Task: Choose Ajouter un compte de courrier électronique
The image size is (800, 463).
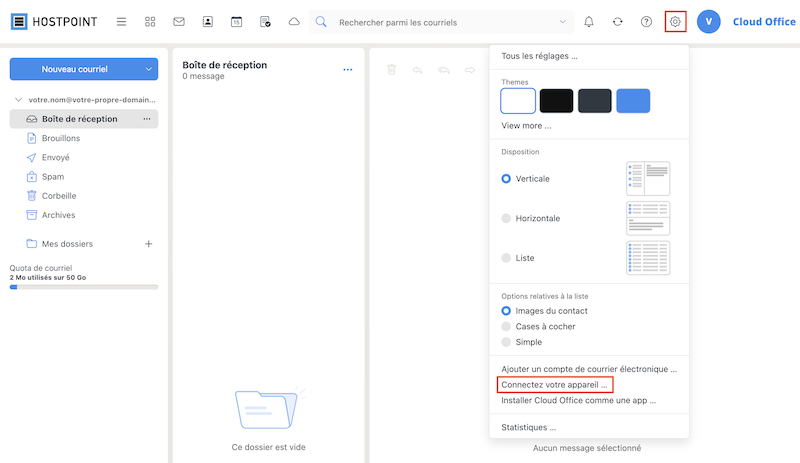Action: click(x=589, y=369)
